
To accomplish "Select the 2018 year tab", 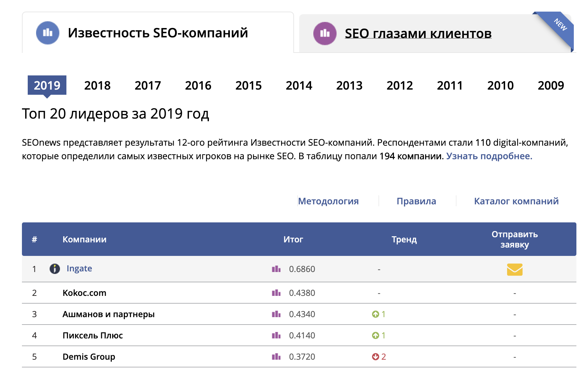I will [97, 85].
